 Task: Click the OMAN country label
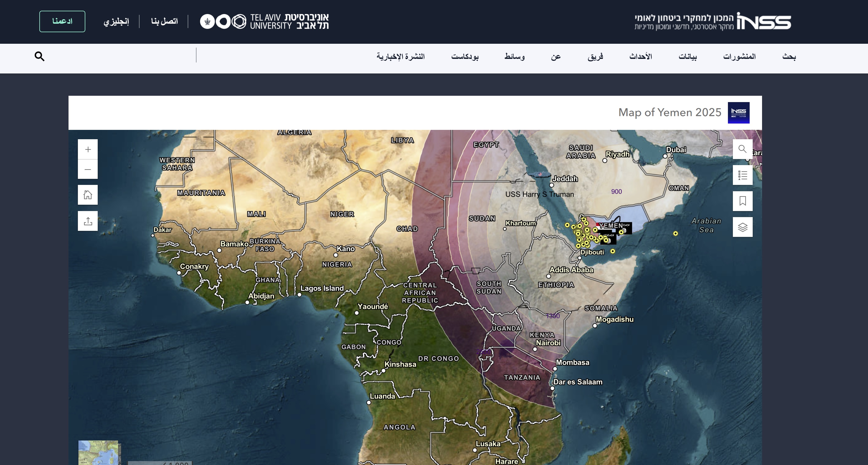point(679,188)
